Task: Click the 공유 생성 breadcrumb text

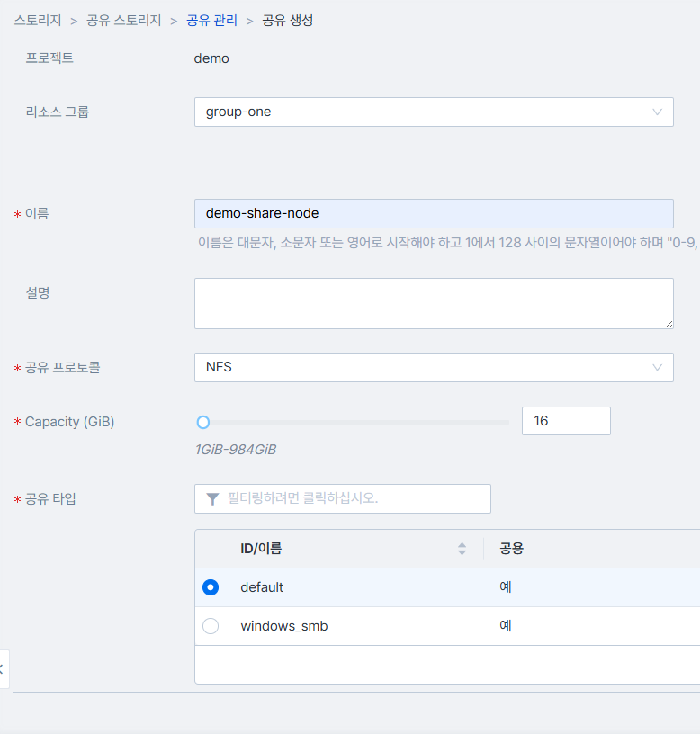Action: coord(288,21)
